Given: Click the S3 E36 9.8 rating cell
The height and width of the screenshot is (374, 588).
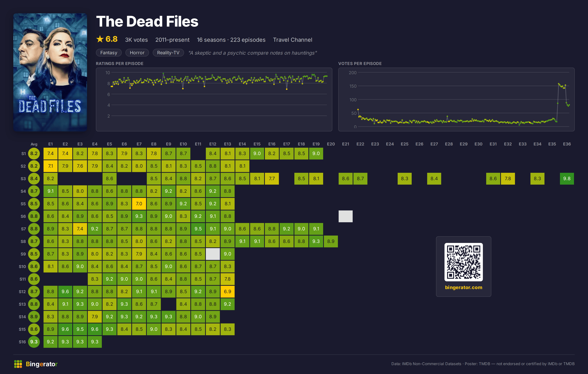Looking at the screenshot, I should [567, 179].
